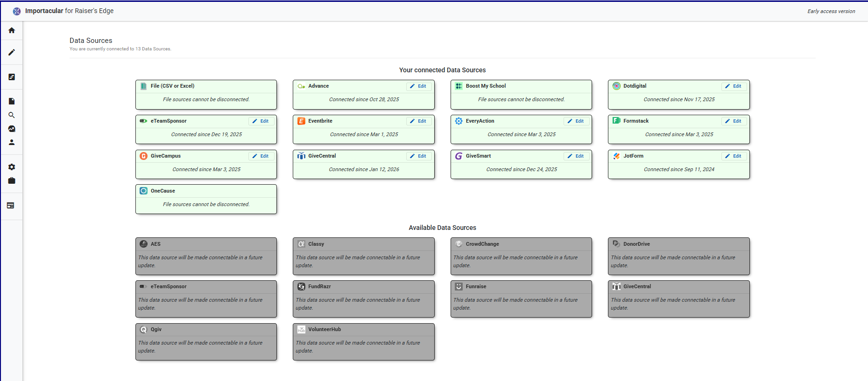
Task: Open the notes icon below the pencil
Action: tap(12, 77)
